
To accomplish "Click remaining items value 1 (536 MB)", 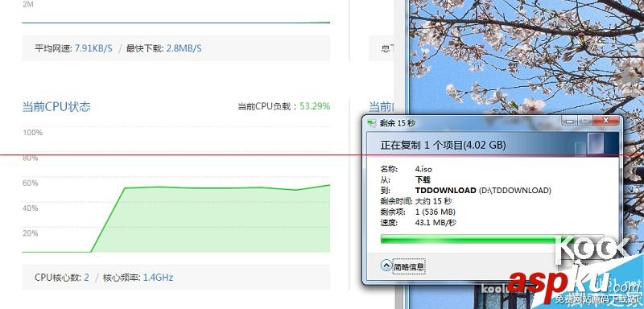I will 435,212.
